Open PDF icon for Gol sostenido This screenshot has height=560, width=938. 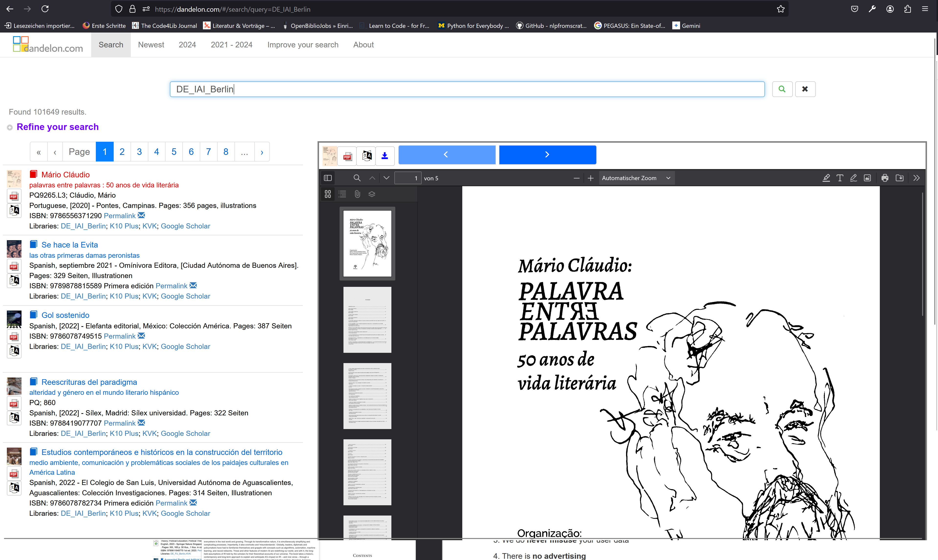click(x=14, y=337)
